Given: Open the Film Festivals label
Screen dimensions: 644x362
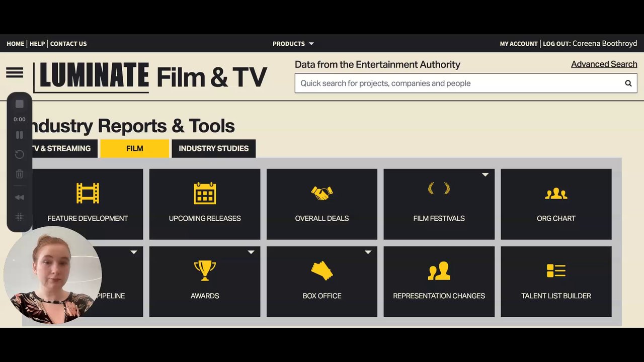Looking at the screenshot, I should point(439,218).
